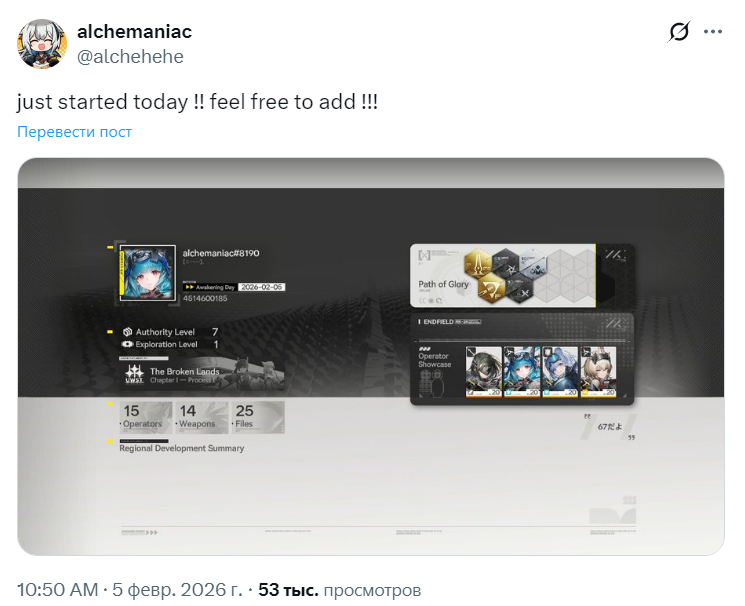Select the first operator showcase portrait
This screenshot has height=606, width=745.
pyautogui.click(x=483, y=372)
